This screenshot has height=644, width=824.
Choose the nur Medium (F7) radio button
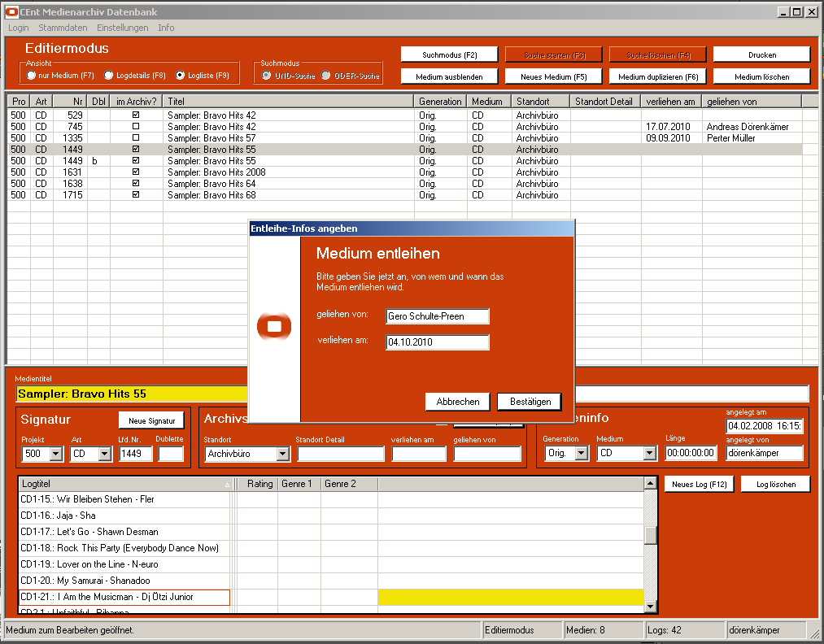pos(32,76)
